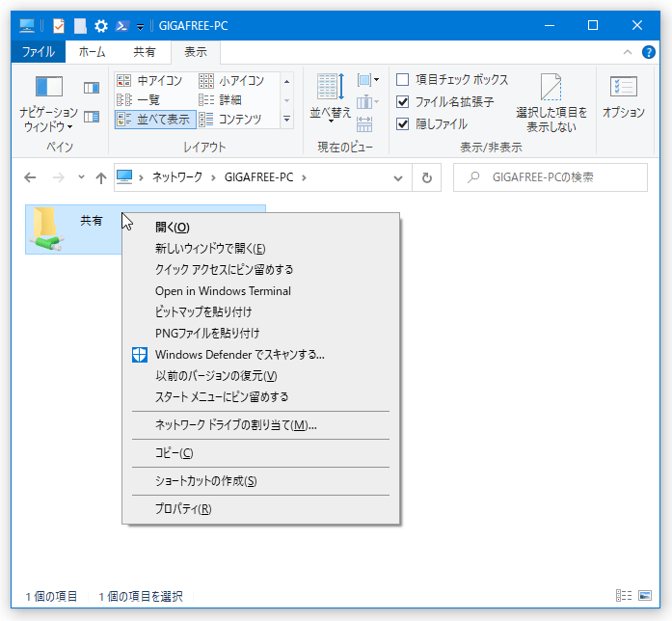
Task: Open address bar history dropdown
Action: (x=398, y=177)
